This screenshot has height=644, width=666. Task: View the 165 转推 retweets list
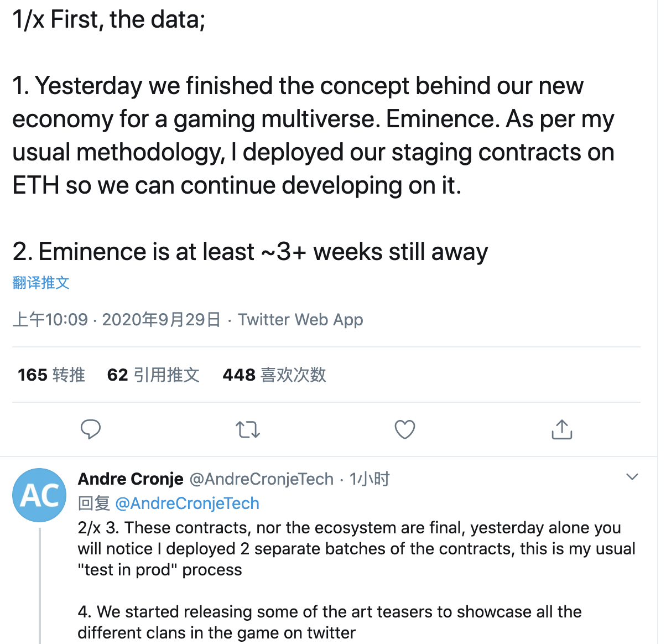pyautogui.click(x=51, y=375)
